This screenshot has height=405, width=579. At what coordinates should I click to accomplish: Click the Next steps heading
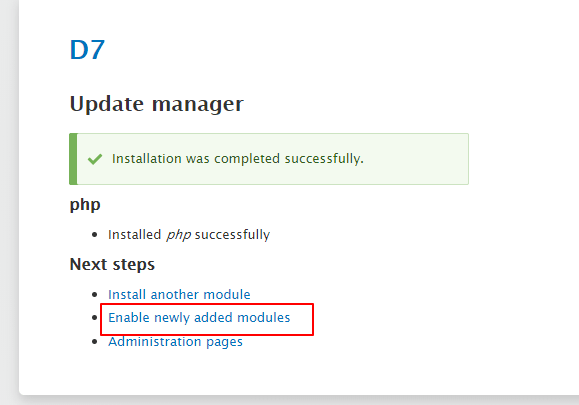tap(112, 265)
